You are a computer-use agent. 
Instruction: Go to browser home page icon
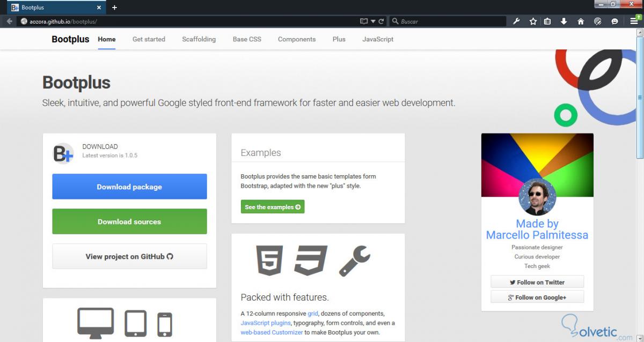point(581,21)
